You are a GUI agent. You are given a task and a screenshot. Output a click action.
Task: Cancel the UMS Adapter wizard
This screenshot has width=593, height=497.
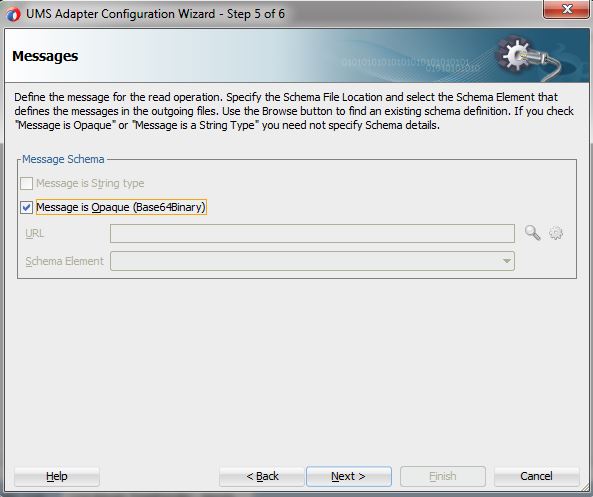536,476
